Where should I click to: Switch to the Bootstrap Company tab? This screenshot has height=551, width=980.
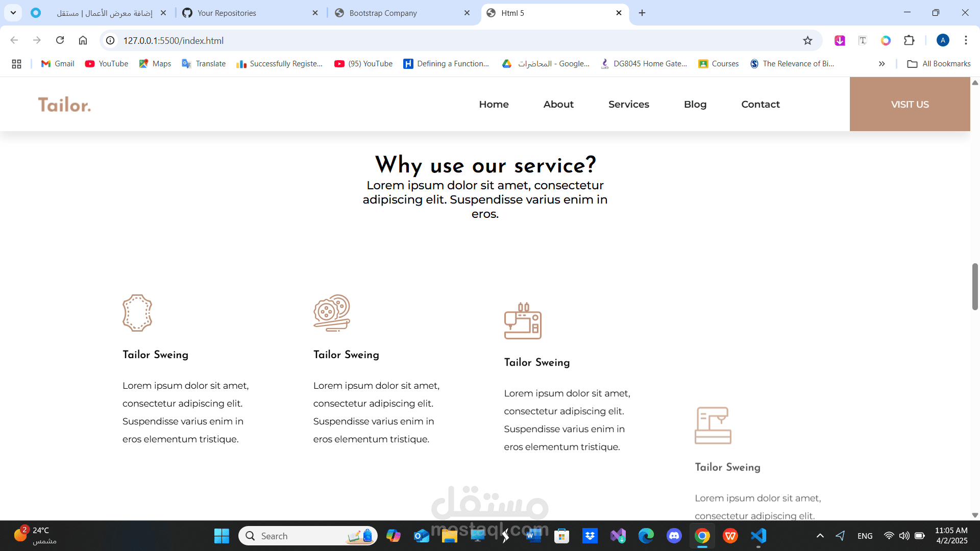coord(383,13)
